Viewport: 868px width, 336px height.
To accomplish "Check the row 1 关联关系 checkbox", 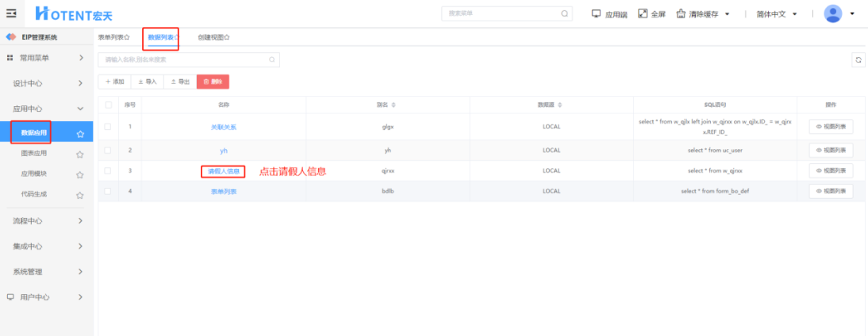I will [108, 127].
